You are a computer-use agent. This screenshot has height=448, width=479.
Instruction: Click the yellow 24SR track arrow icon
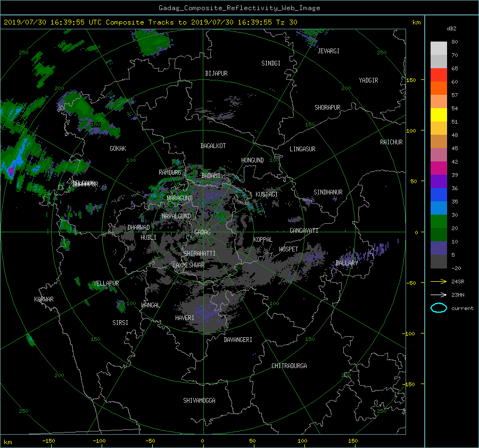[439, 281]
